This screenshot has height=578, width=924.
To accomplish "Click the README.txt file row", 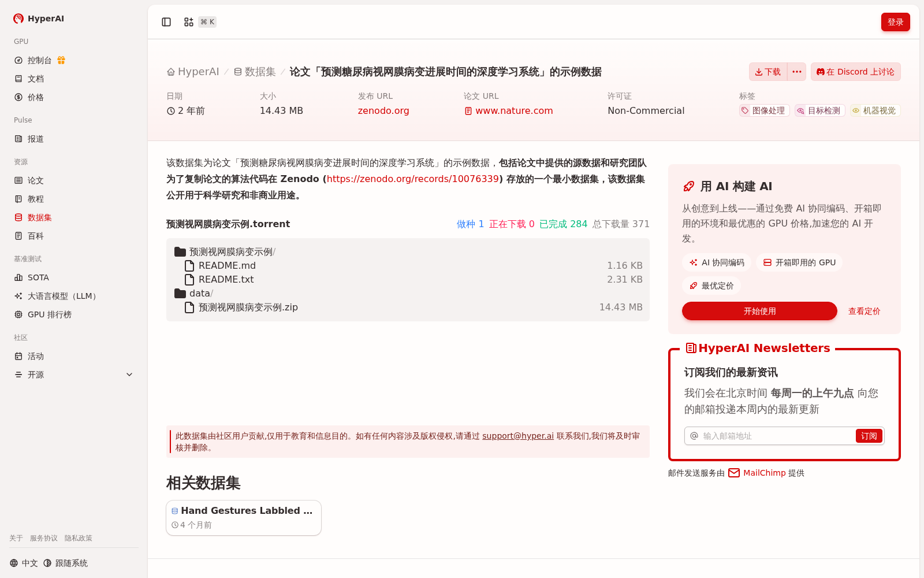I will pyautogui.click(x=408, y=280).
